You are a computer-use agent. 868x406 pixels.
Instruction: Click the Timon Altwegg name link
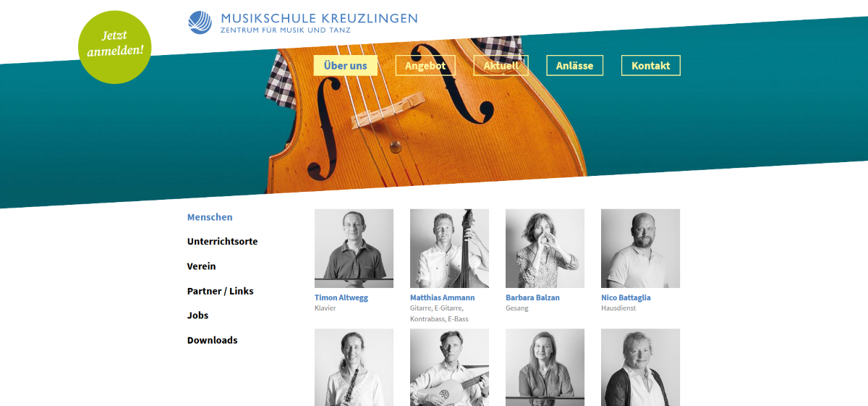pos(341,297)
